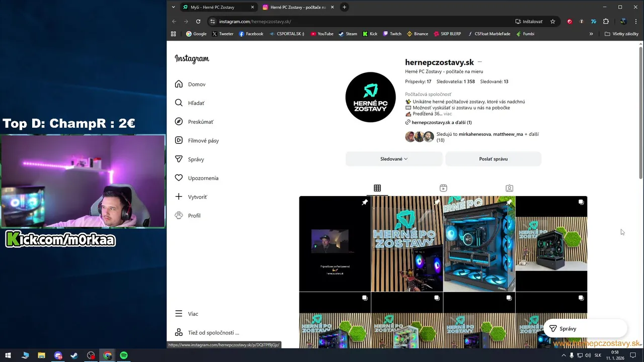Click the Sledovatelia 1 358 count

[456, 81]
